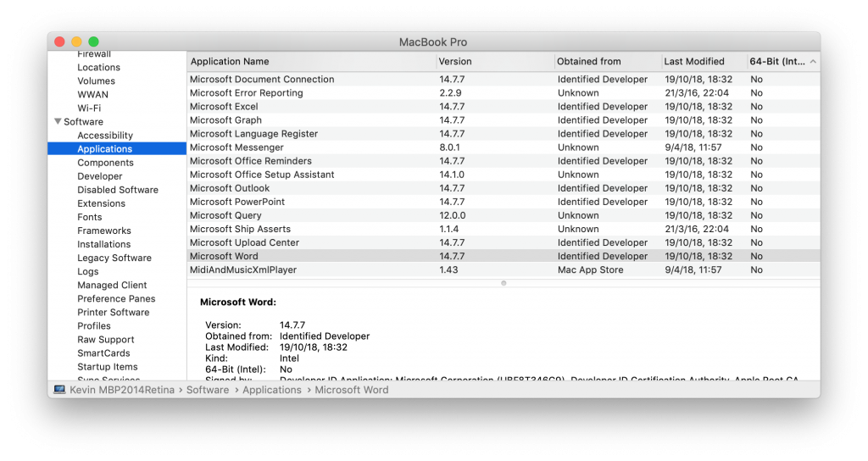Click the computer icon in path bar

[x=59, y=390]
